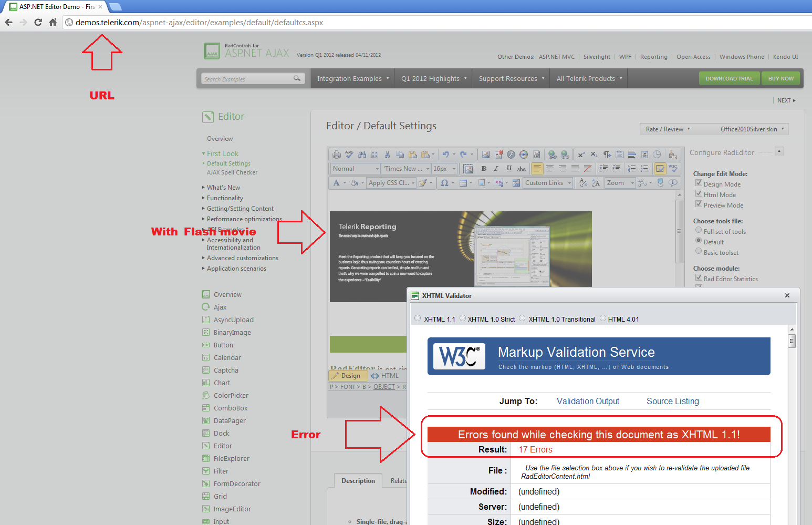Insert a numbered list
This screenshot has height=525, width=812.
pos(632,169)
